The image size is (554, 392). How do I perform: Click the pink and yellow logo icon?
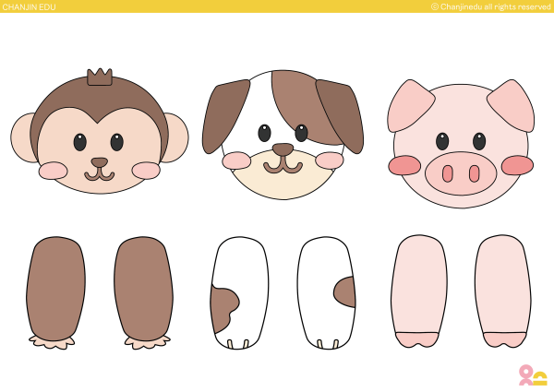(533, 375)
